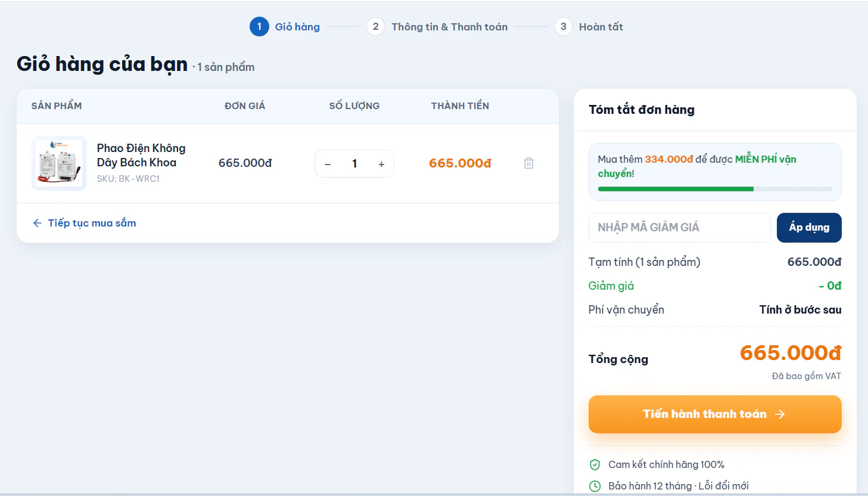This screenshot has height=496, width=868.
Task: Click the orange line total under THÀNH TIỀN
Action: click(460, 163)
